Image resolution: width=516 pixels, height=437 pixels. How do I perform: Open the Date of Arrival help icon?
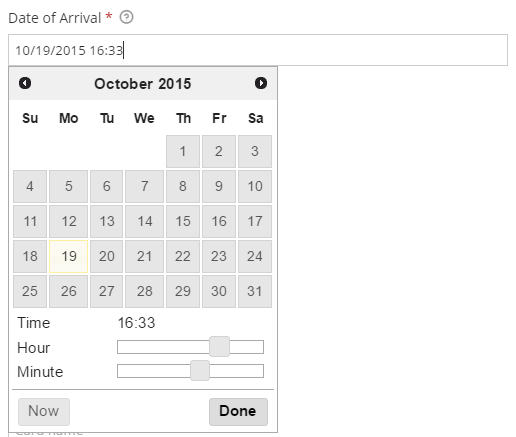[126, 17]
